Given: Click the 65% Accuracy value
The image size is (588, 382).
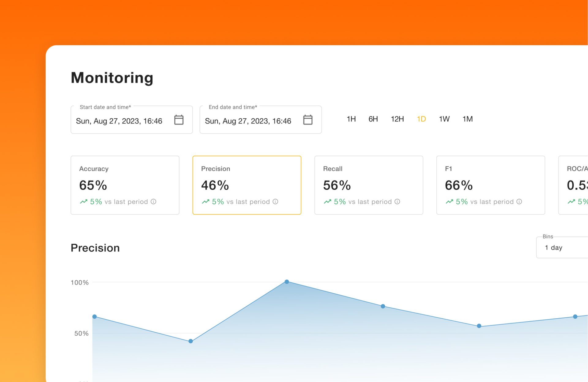Looking at the screenshot, I should click(x=93, y=185).
